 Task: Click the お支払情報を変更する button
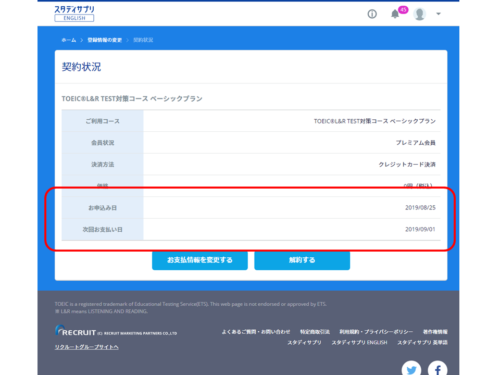[200, 260]
